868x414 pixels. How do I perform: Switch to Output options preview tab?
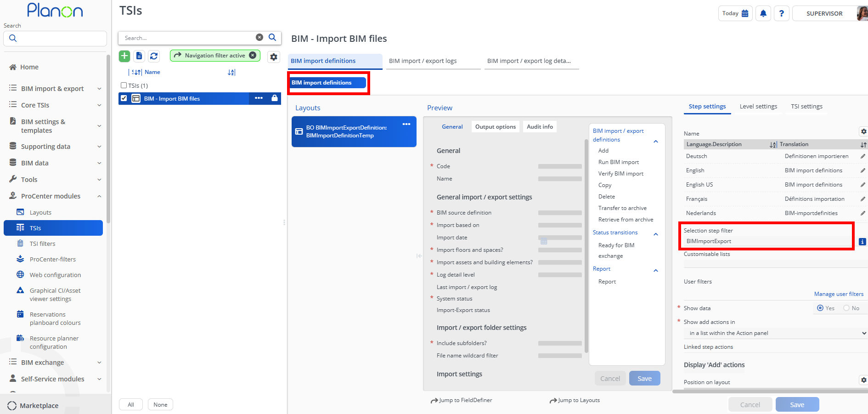496,127
